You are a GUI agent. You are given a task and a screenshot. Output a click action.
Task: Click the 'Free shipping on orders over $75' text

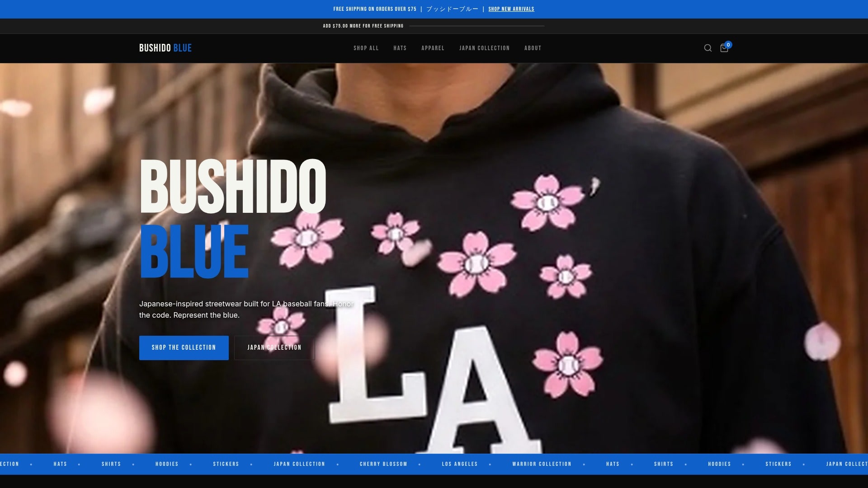tap(375, 9)
